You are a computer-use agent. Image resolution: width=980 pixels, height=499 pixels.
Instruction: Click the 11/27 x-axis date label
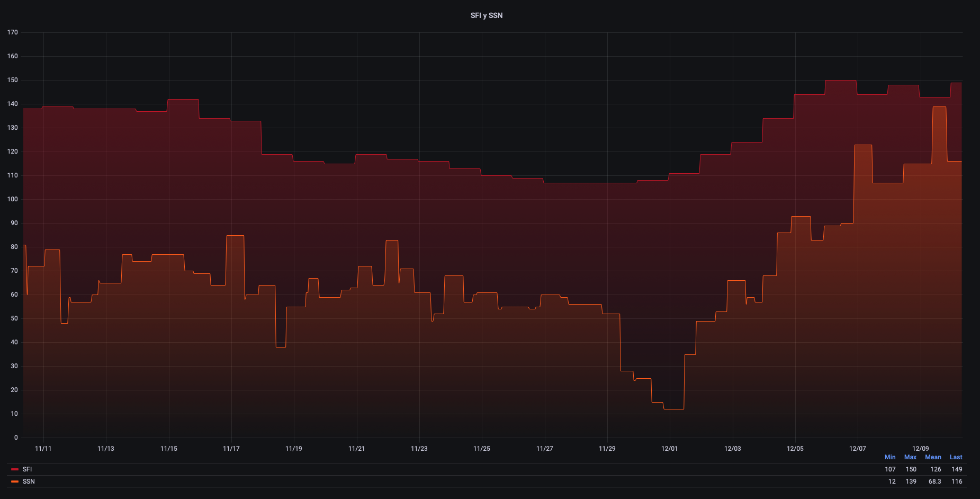(545, 449)
